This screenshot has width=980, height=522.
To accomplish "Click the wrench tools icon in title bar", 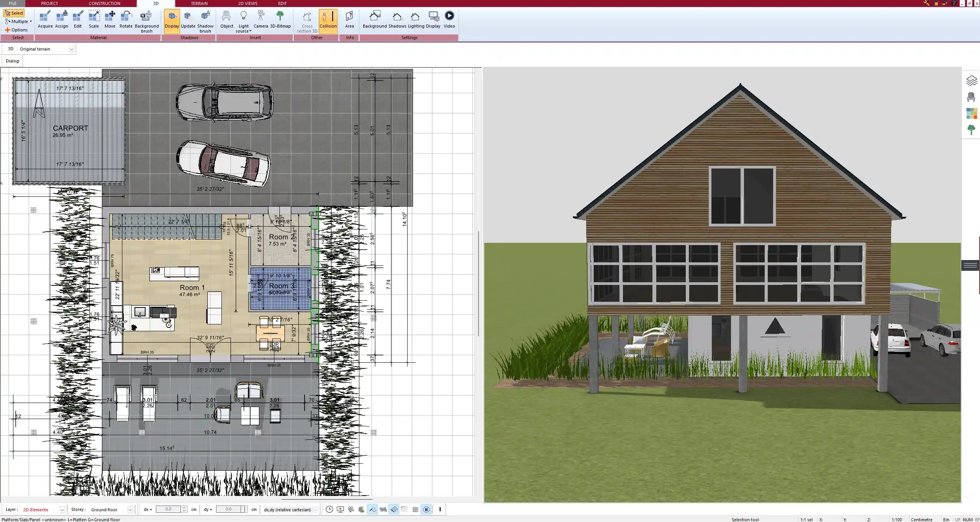I will pos(926,3).
